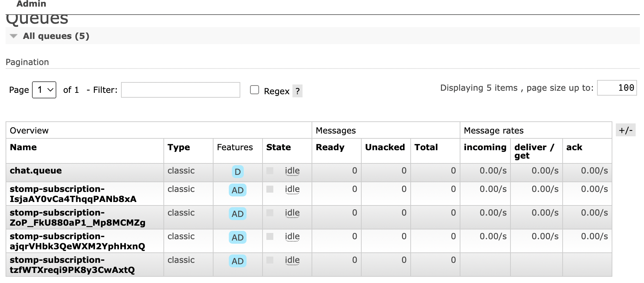Open stomp-subscription-tzfWTXreqi9PK8y3CwAxtQ queue
Viewport: 644px width, 283px height.
tap(72, 265)
